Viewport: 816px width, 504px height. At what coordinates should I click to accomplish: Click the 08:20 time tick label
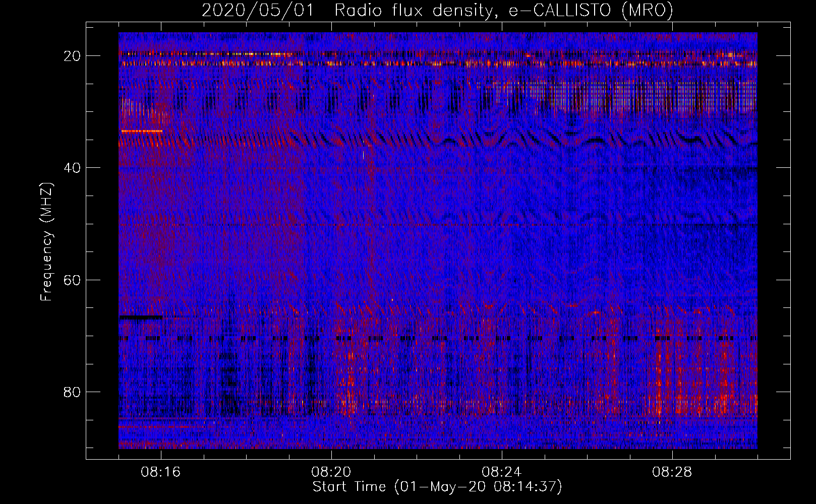[331, 472]
